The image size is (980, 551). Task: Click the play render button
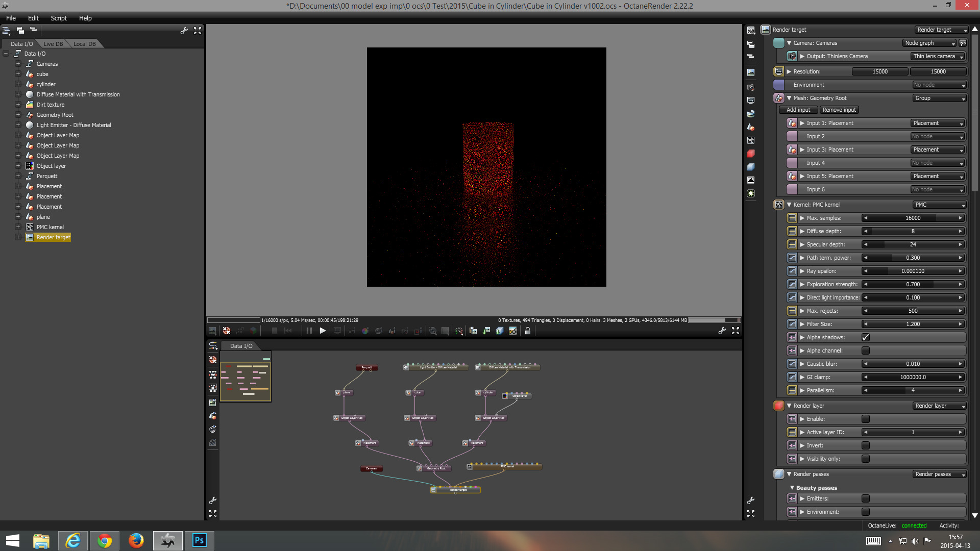[323, 331]
